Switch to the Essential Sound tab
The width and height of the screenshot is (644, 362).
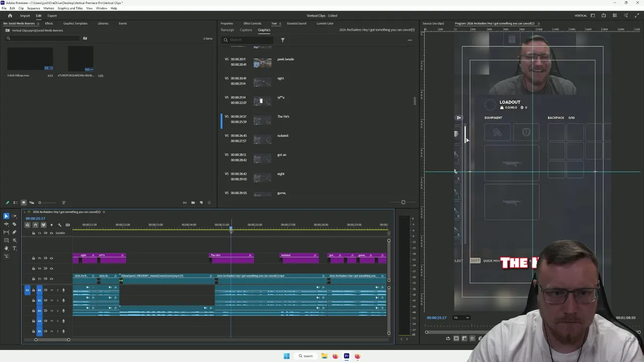pos(296,24)
